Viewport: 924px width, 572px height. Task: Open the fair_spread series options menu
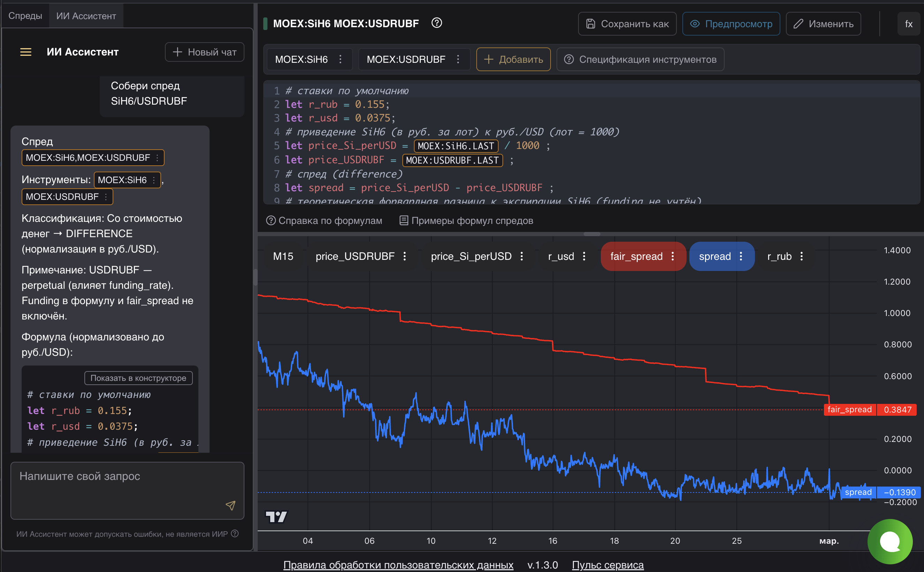tap(673, 256)
